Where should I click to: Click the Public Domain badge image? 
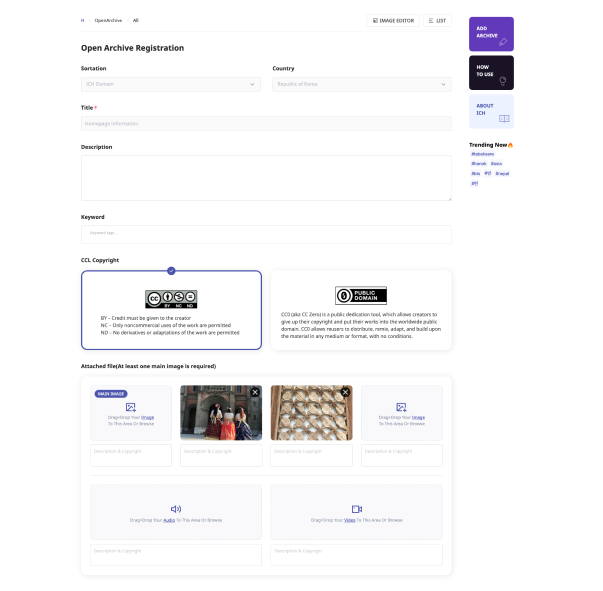point(361,295)
